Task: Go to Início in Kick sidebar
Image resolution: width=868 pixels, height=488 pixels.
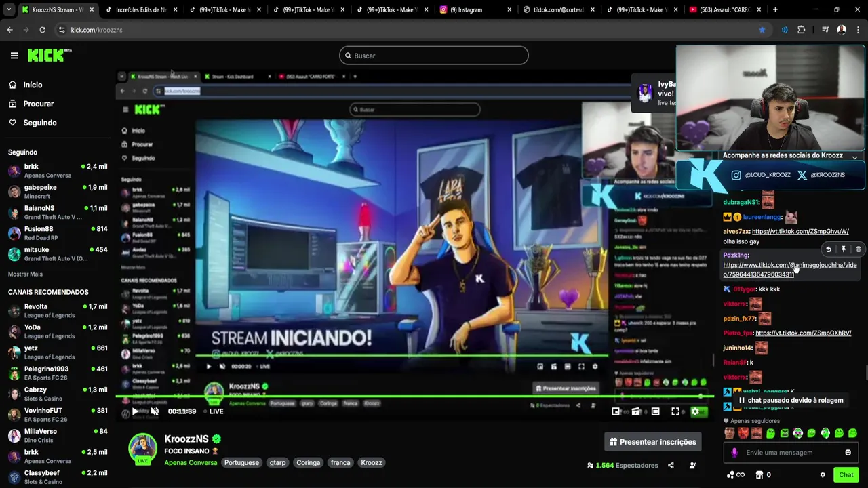Action: click(33, 85)
